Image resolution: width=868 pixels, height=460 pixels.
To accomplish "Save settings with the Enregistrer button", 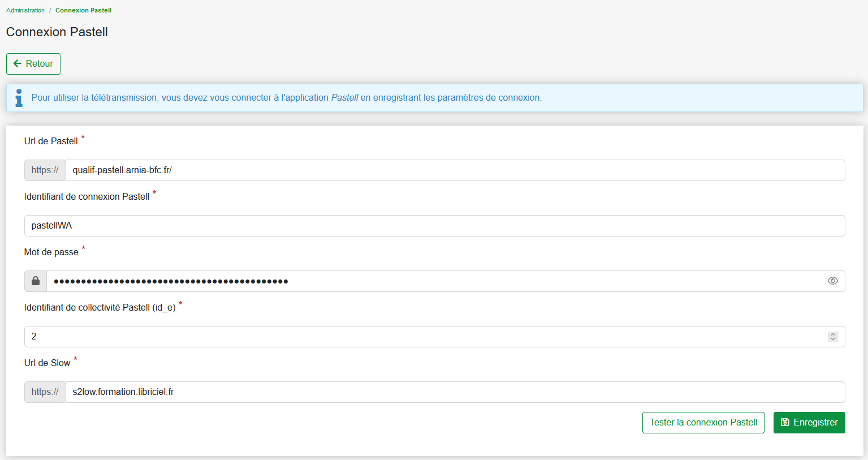I will coord(809,423).
